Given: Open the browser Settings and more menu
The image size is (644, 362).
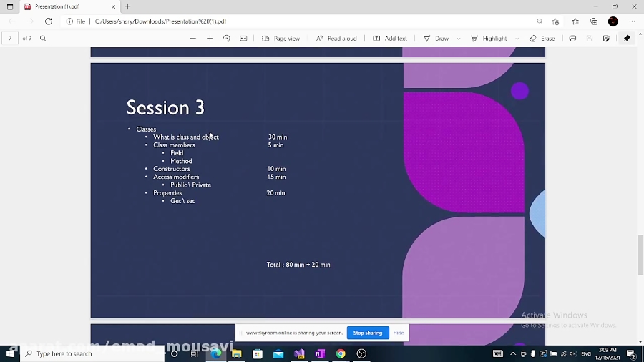Looking at the screenshot, I should (632, 21).
